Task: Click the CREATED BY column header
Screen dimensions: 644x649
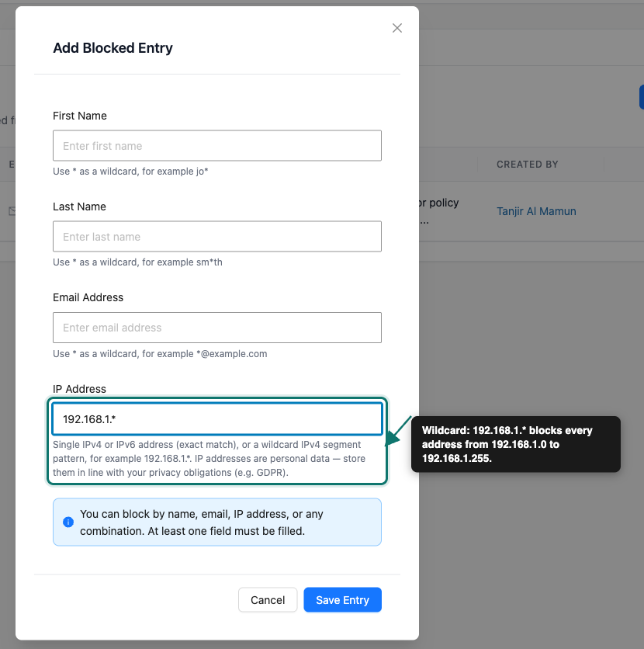Action: (x=528, y=165)
